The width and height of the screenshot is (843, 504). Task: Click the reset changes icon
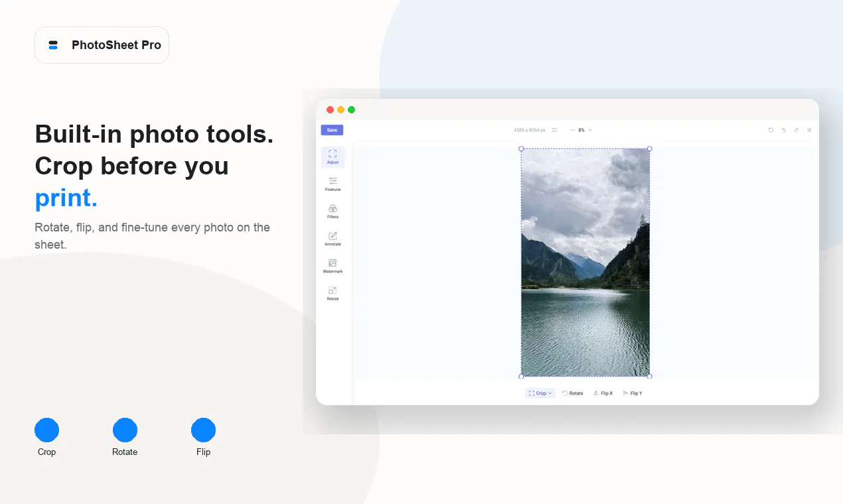771,130
